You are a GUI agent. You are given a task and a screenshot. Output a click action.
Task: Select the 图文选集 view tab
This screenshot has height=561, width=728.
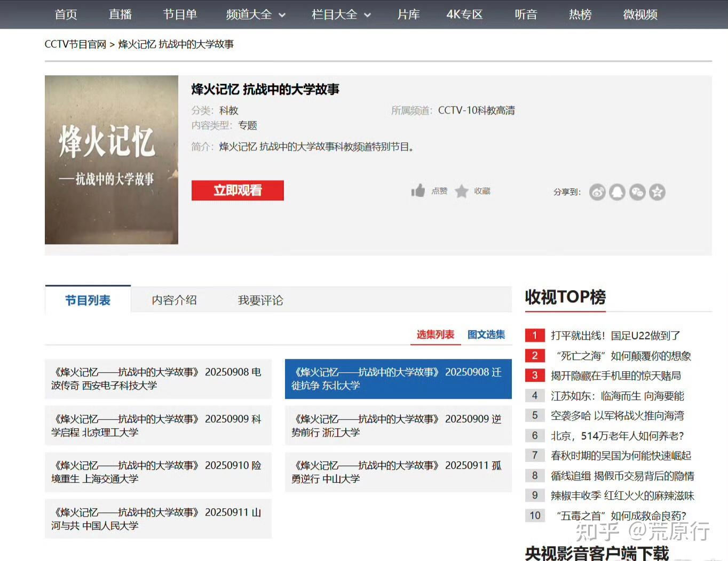pos(486,334)
